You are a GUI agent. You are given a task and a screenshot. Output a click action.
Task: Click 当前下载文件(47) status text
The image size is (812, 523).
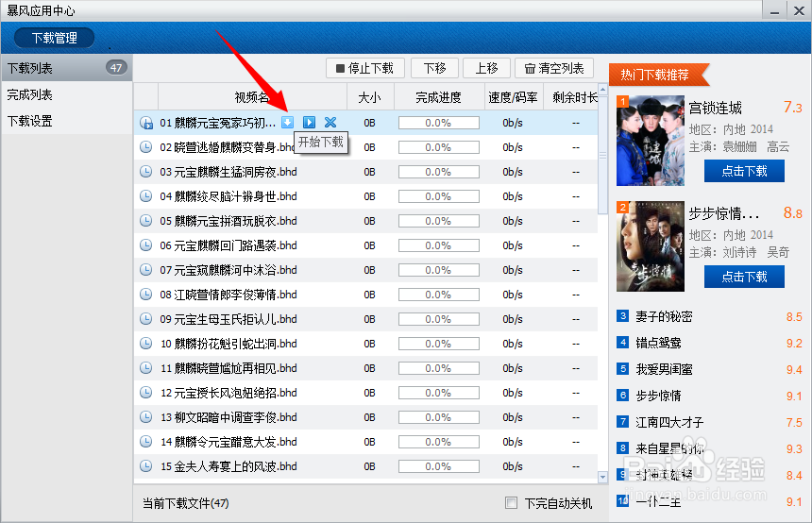185,503
